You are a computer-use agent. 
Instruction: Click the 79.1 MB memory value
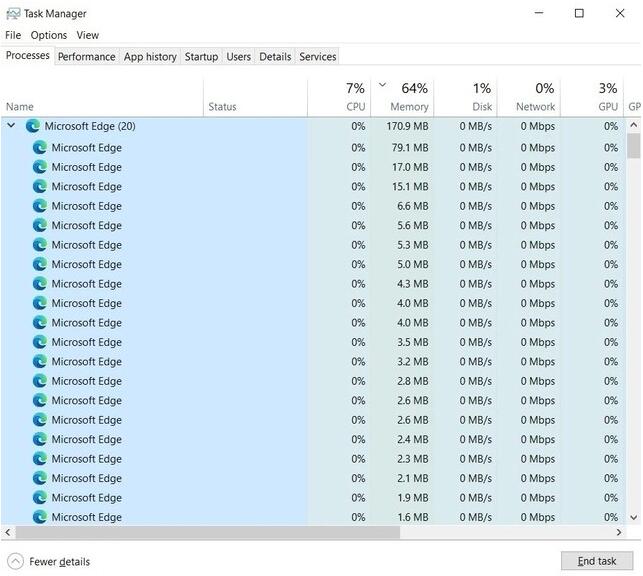pos(410,148)
